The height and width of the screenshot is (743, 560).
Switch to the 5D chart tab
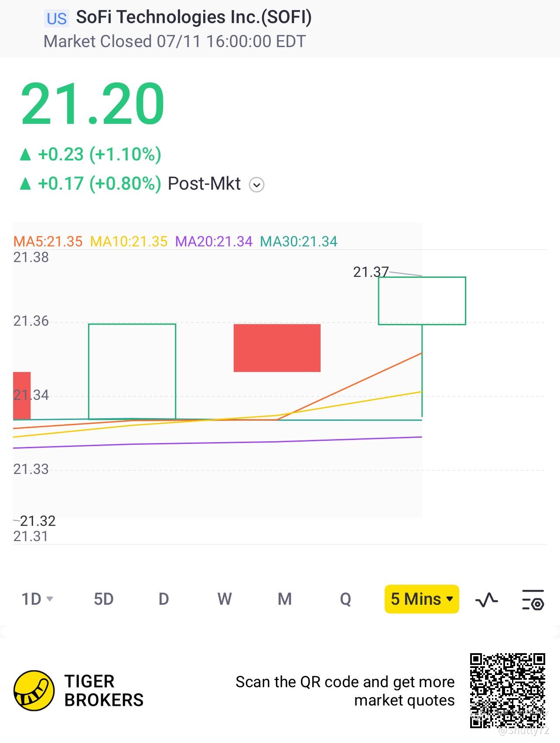point(103,599)
